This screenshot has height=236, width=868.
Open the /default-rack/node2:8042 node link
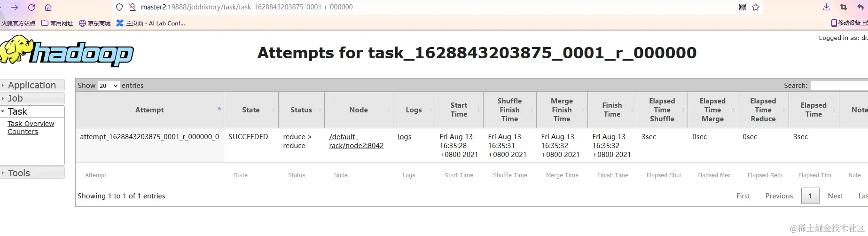[356, 141]
